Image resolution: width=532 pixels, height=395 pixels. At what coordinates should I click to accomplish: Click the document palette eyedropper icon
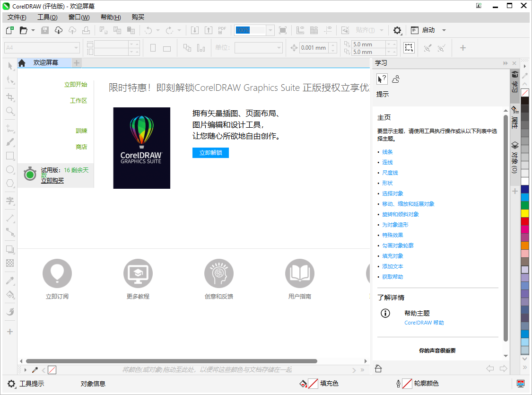coord(35,370)
